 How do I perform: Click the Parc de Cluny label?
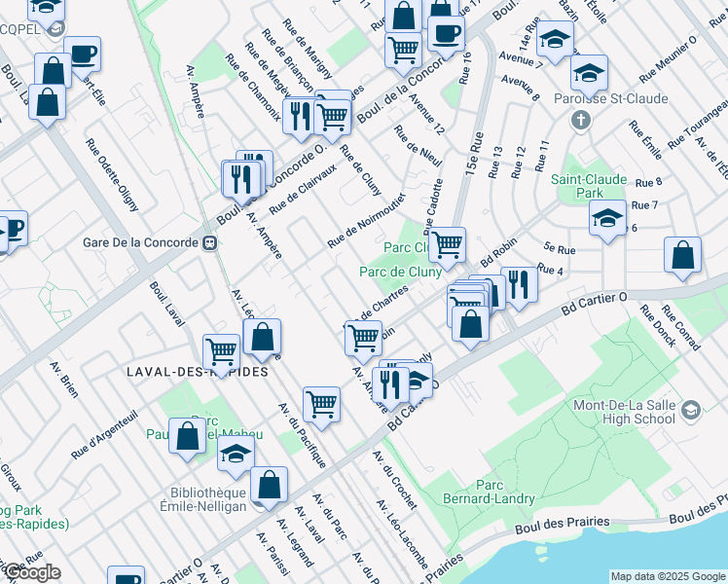(x=400, y=272)
